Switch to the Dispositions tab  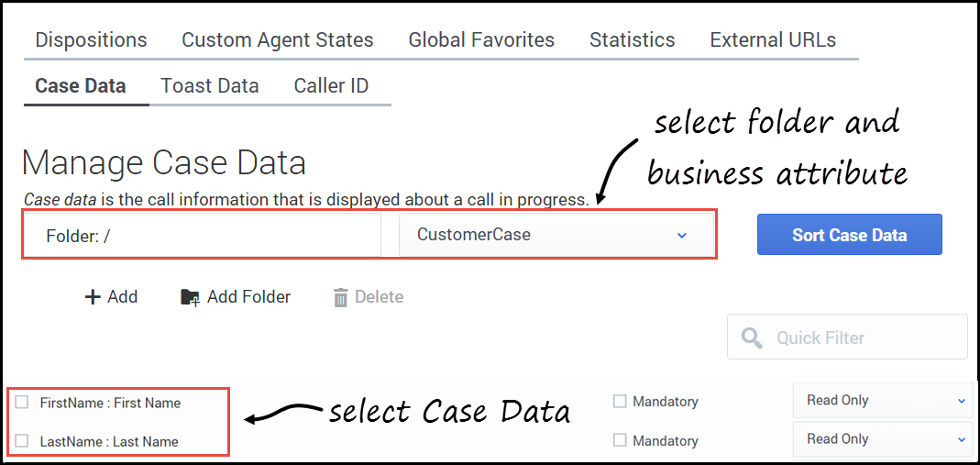pos(91,40)
